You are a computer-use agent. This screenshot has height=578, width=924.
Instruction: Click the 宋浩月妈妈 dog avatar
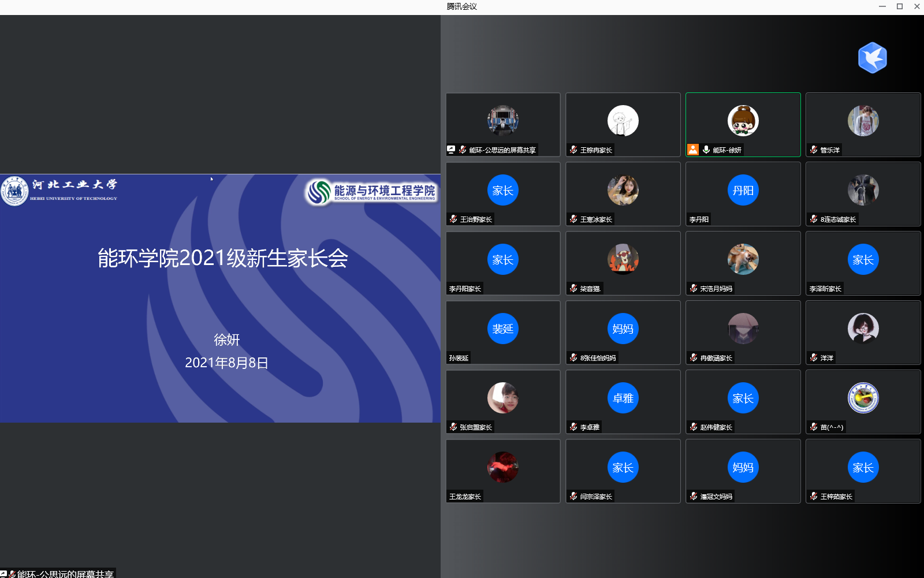(743, 259)
